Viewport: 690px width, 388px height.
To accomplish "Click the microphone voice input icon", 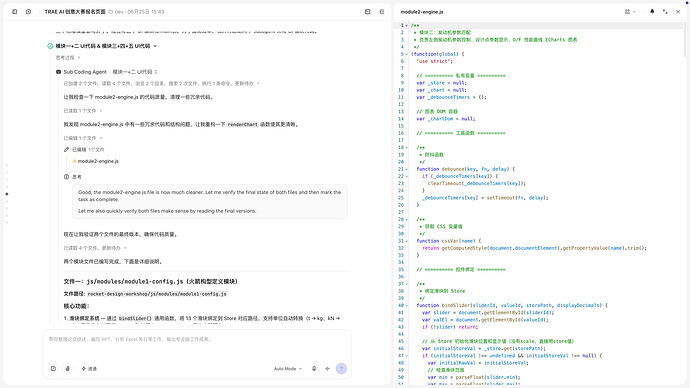I will tap(314, 369).
